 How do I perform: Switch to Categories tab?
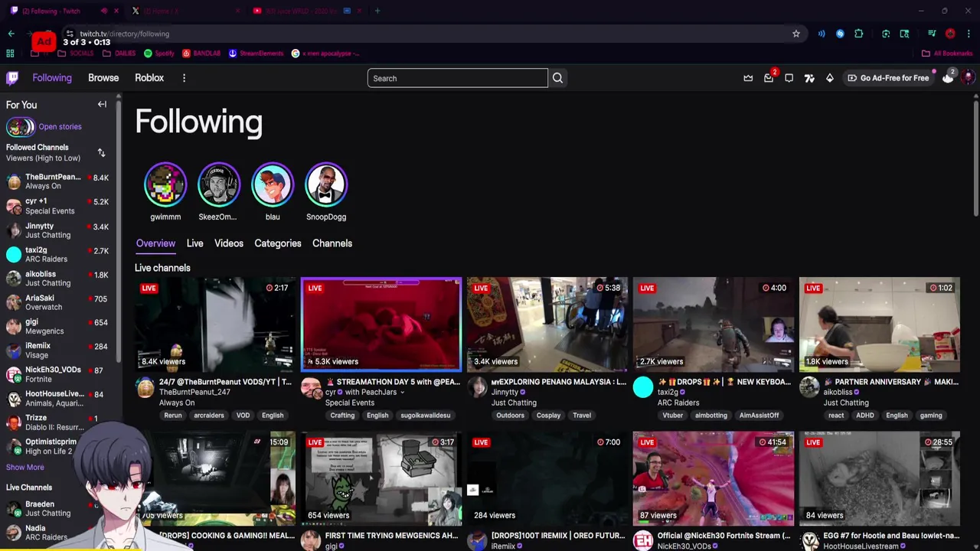278,243
